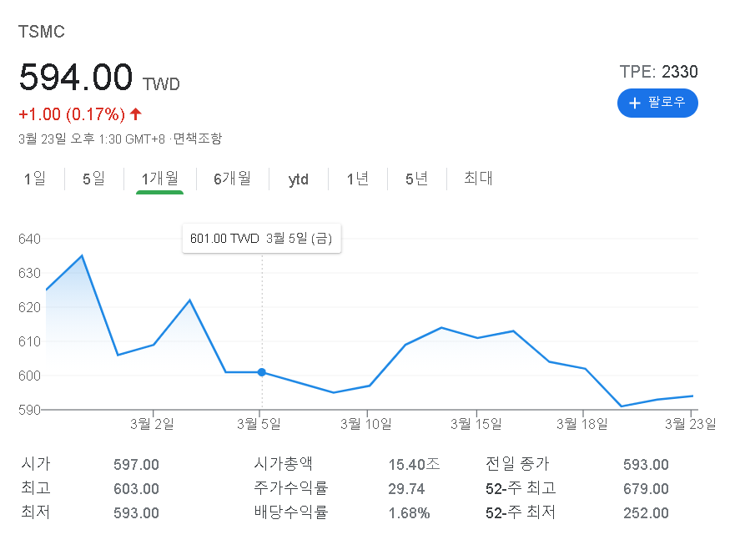The image size is (740, 560).
Task: Click the 3월 2일 axis label
Action: 153,424
